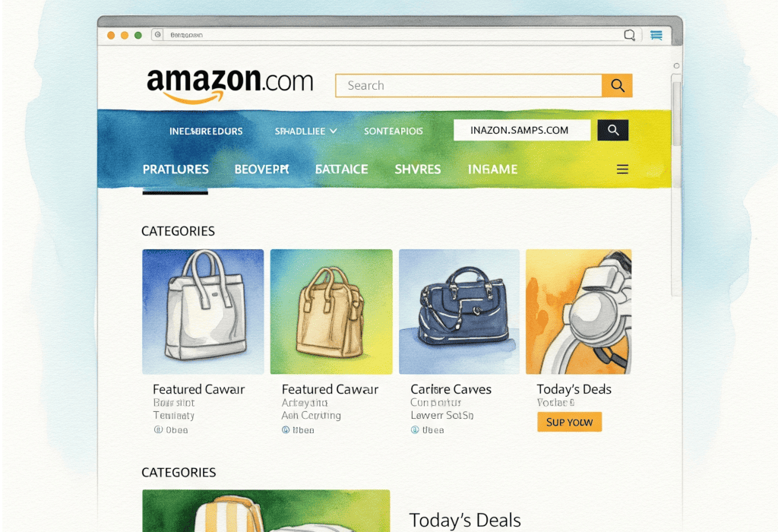Click the orange search magnifier button
This screenshot has height=532, width=778.
click(x=617, y=85)
